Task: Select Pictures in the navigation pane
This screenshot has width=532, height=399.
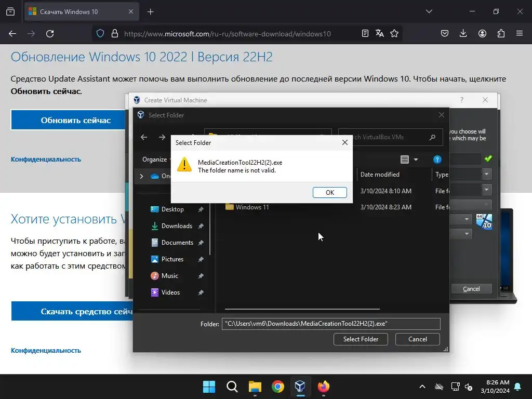Action: [x=172, y=259]
